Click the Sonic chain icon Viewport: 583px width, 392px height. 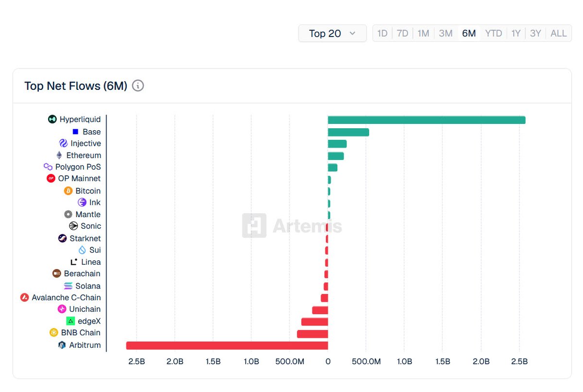(73, 226)
